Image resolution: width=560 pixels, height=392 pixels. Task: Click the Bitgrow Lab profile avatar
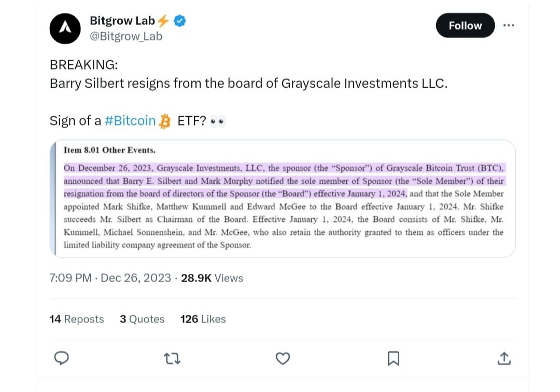(65, 28)
